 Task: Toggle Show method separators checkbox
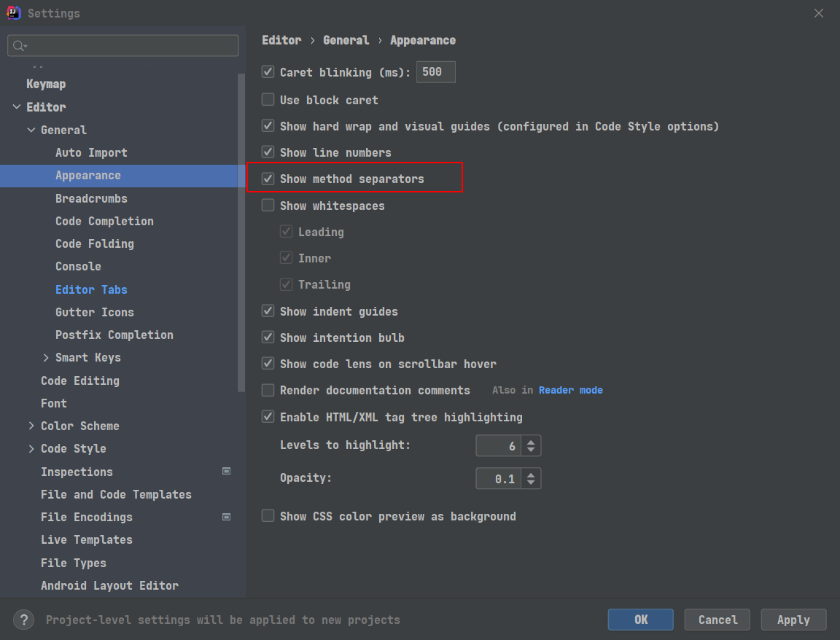268,179
